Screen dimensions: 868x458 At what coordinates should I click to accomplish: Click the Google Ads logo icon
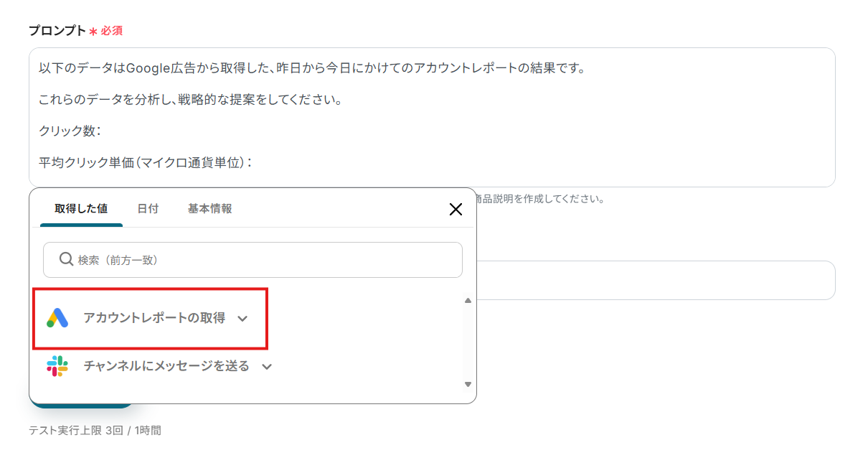coord(57,318)
